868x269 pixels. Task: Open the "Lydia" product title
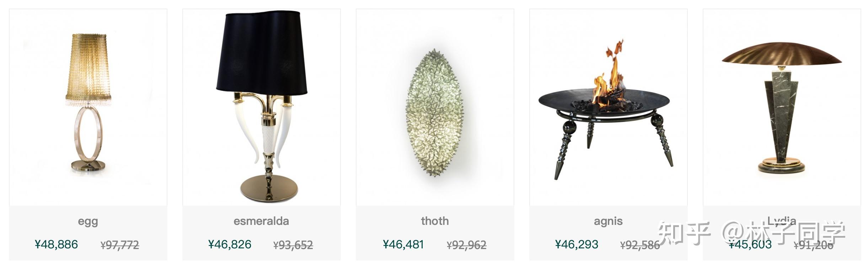(x=782, y=221)
